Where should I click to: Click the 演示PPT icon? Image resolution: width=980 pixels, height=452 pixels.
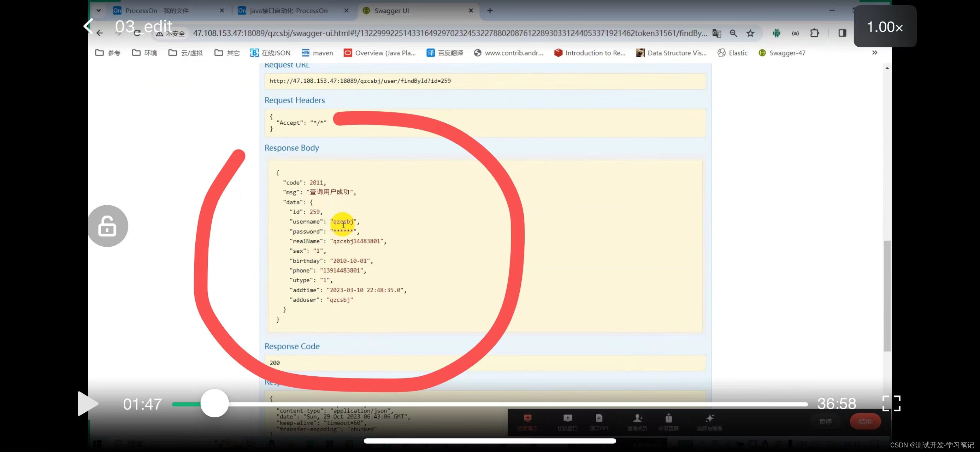[x=599, y=422]
